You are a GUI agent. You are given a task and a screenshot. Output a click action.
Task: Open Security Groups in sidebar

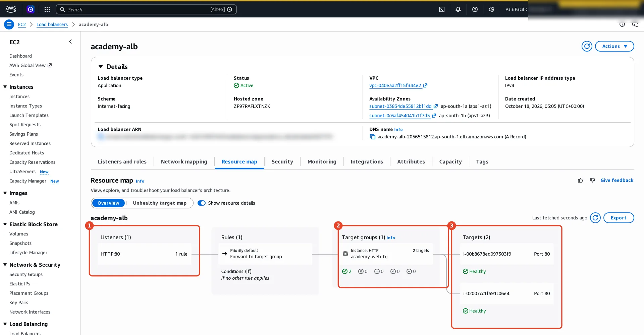pyautogui.click(x=26, y=274)
